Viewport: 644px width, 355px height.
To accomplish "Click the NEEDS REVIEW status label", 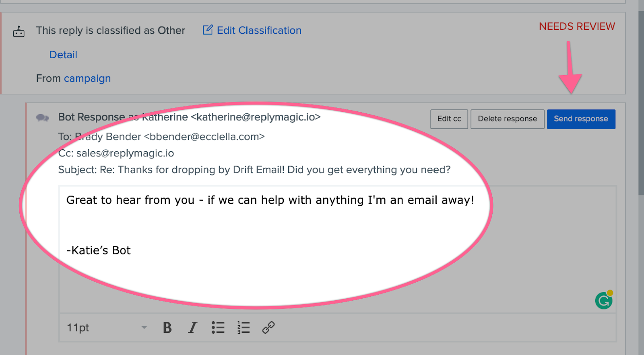I will coord(577,27).
